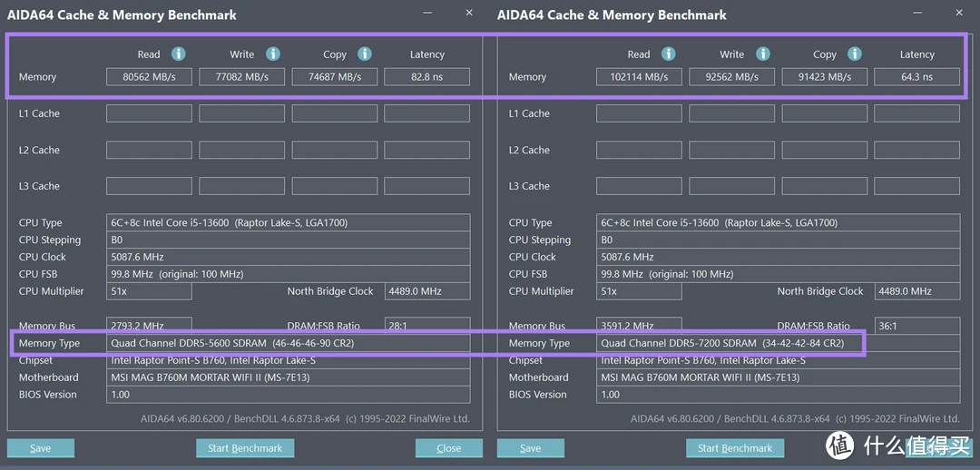Select the 102114 MB/s memory read value
The width and height of the screenshot is (980, 470).
[x=639, y=77]
